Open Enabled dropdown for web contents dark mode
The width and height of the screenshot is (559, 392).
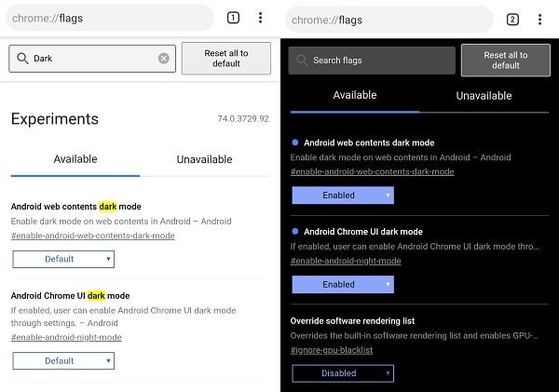343,196
